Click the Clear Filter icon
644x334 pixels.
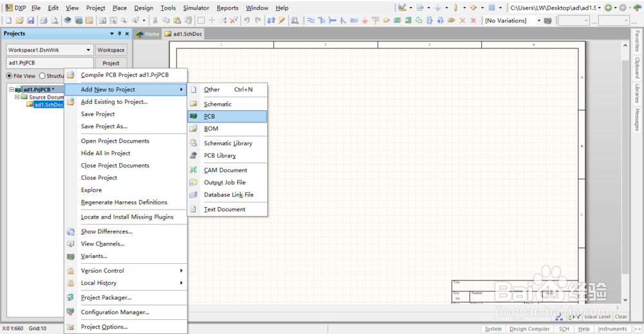(234, 20)
